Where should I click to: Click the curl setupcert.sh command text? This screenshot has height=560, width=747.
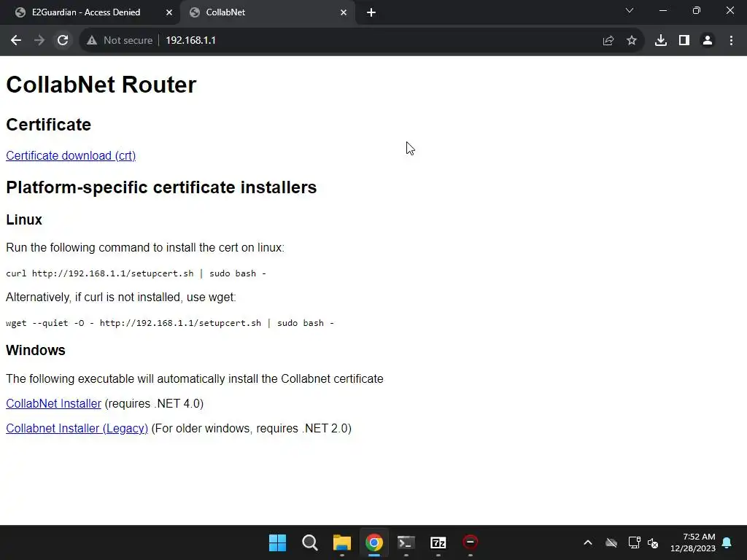point(136,273)
